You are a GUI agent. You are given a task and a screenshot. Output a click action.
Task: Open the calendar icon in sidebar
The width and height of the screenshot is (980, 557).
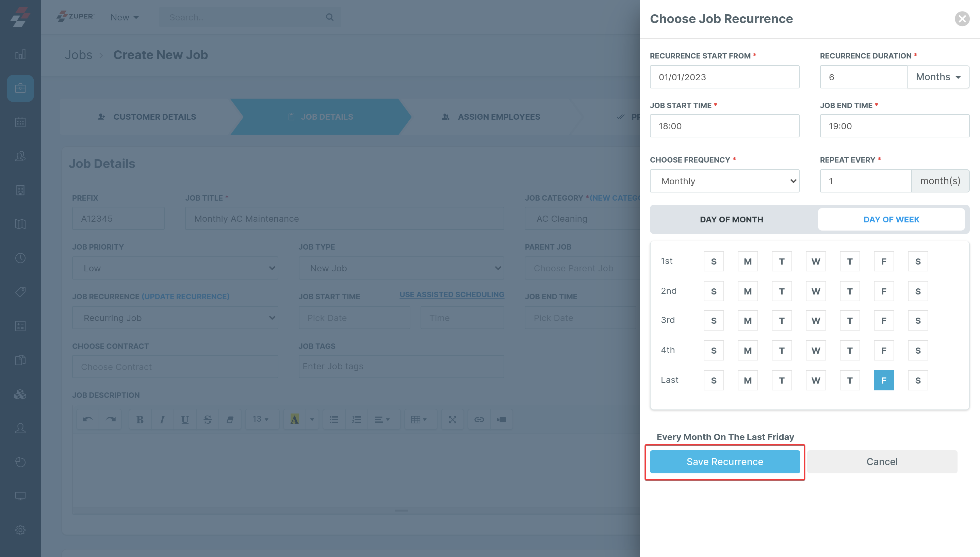coord(20,122)
